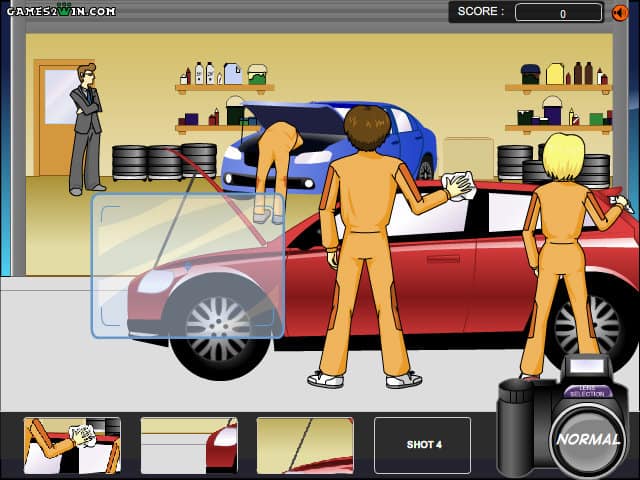Select the first shot thumbnail showing cleaning cloth
Screen dimensions: 640x480
pos(72,445)
